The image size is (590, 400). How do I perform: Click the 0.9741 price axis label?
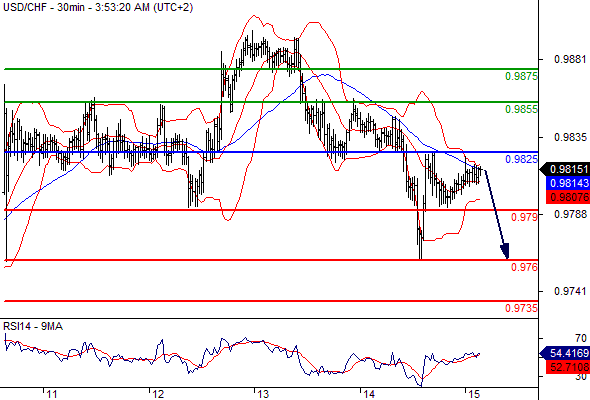click(570, 291)
